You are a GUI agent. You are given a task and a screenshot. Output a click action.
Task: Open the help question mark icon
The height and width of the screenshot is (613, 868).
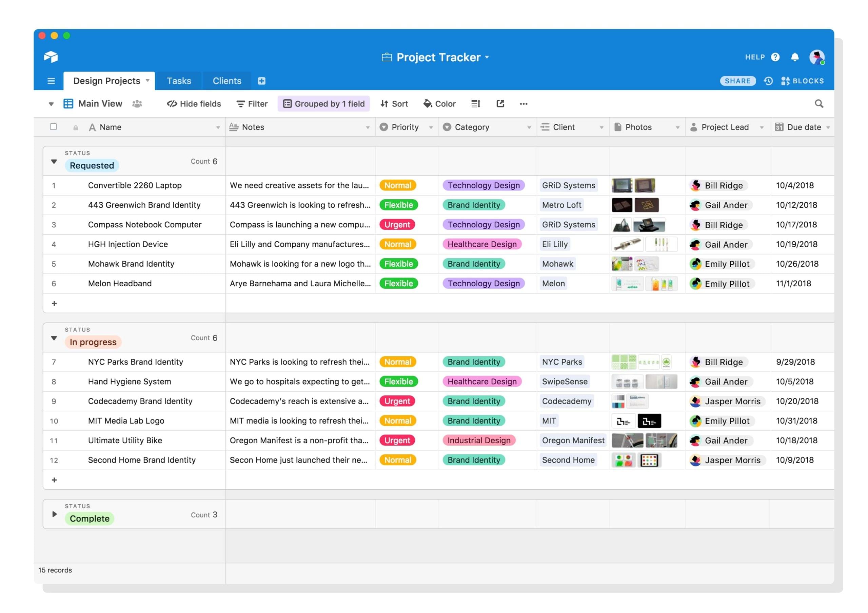[775, 57]
